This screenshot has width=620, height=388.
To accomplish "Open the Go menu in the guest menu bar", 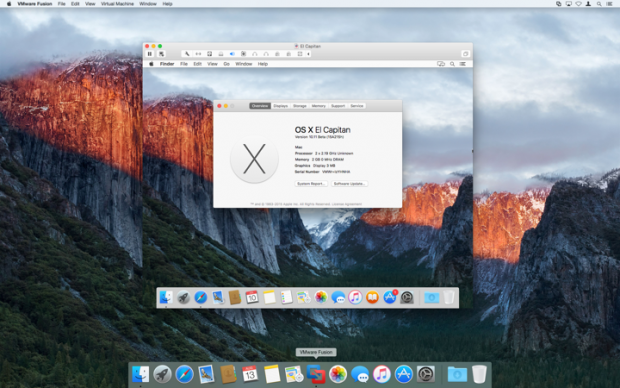I will click(x=227, y=64).
